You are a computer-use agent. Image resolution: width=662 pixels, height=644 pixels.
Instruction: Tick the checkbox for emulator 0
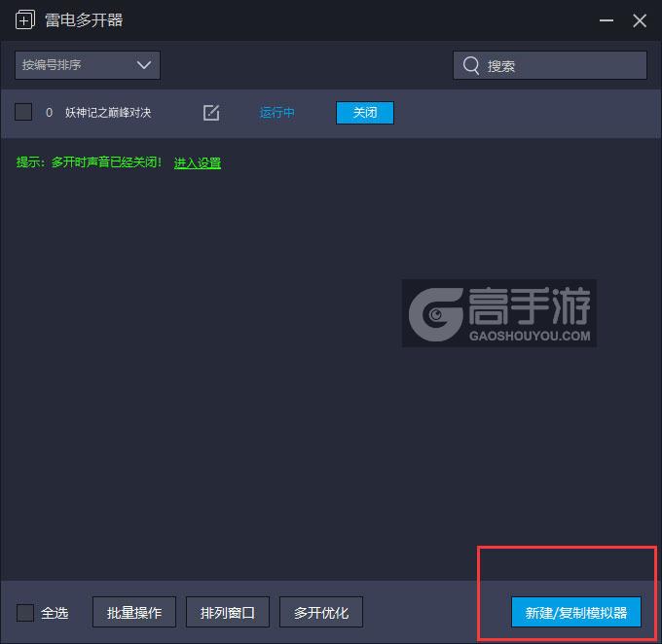[x=23, y=112]
